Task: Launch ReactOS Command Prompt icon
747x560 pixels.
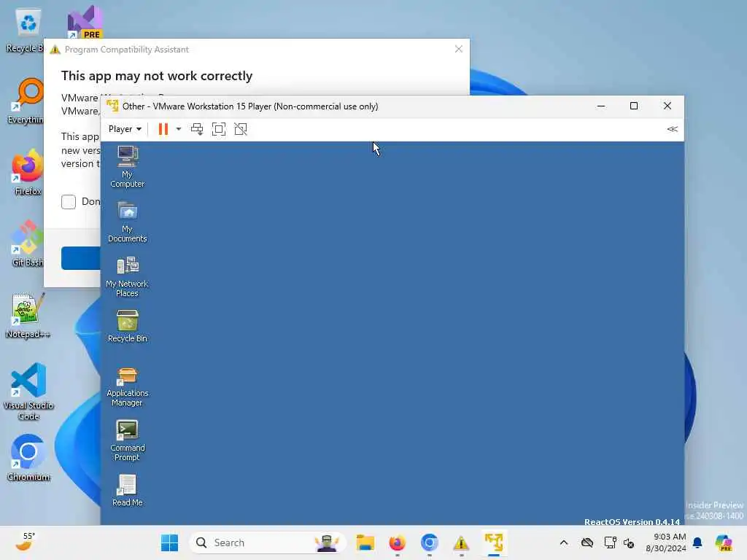Action: click(127, 440)
